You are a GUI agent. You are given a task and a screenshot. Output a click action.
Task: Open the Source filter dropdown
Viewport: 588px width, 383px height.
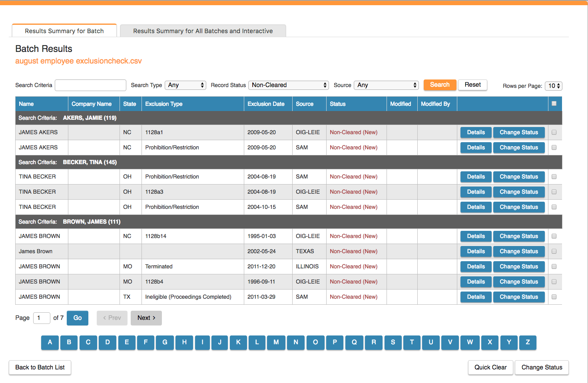[386, 85]
